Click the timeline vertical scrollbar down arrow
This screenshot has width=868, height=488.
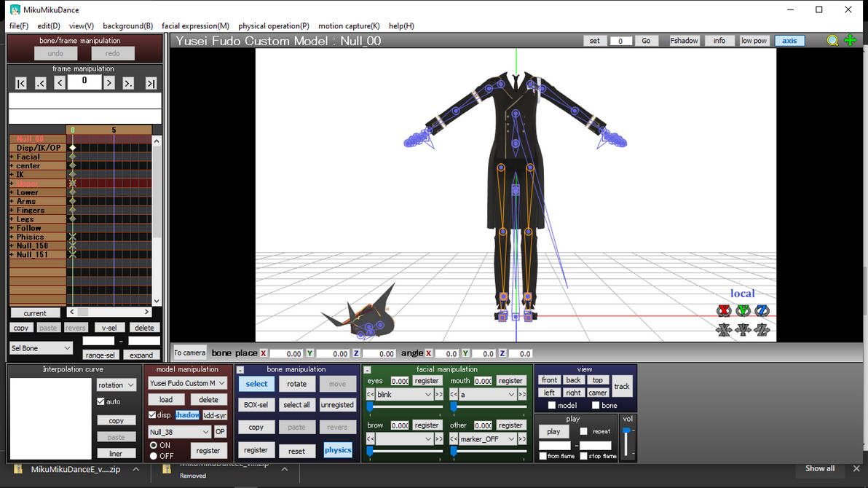157,302
